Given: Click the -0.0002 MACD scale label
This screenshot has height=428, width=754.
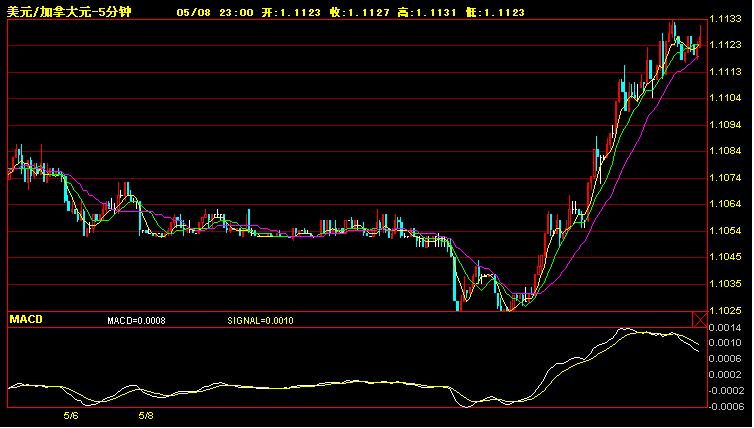Looking at the screenshot, I should coord(725,390).
